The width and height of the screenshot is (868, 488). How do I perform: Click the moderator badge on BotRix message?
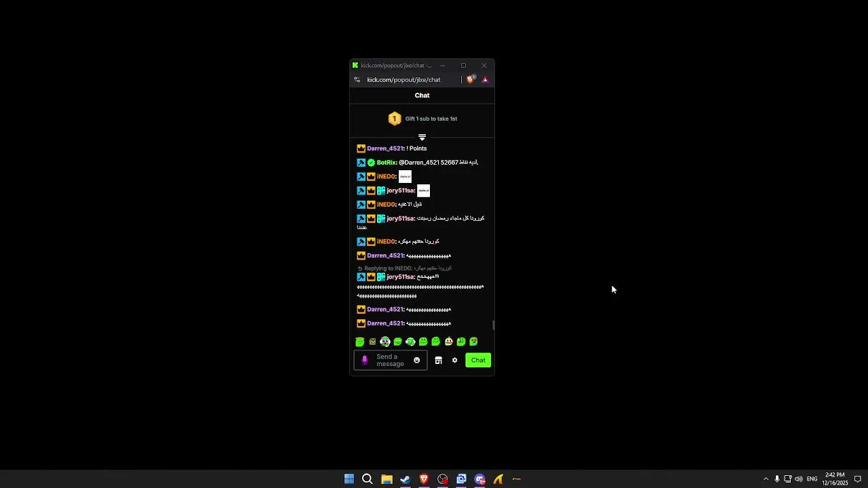(361, 163)
